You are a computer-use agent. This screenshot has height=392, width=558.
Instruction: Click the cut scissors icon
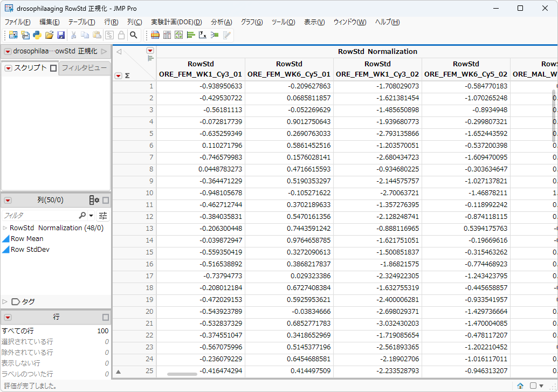(x=74, y=35)
